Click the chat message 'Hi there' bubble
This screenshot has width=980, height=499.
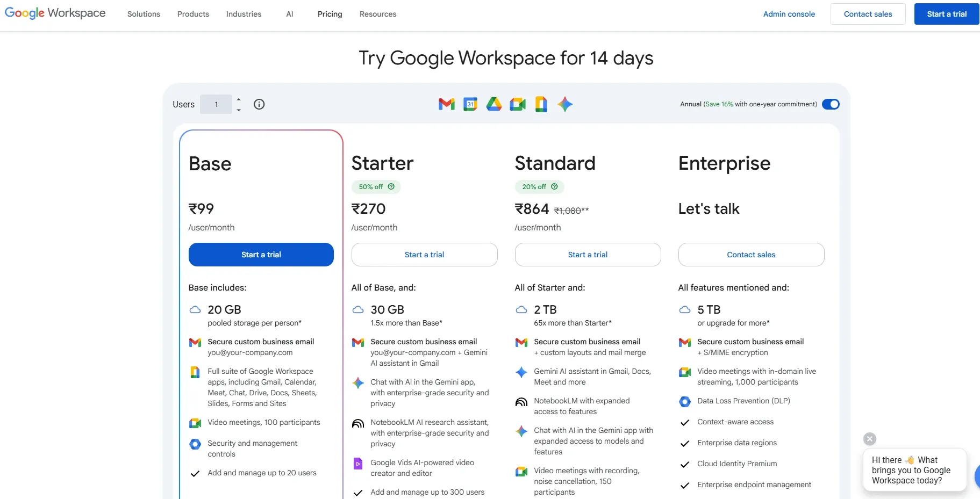[914, 470]
